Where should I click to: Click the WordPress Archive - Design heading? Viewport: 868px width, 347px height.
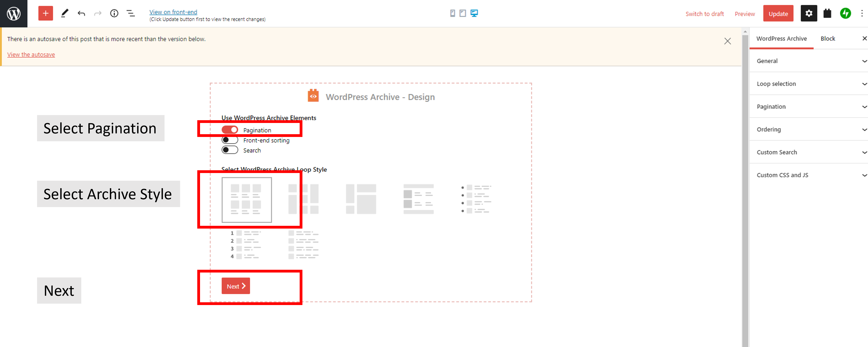point(380,97)
